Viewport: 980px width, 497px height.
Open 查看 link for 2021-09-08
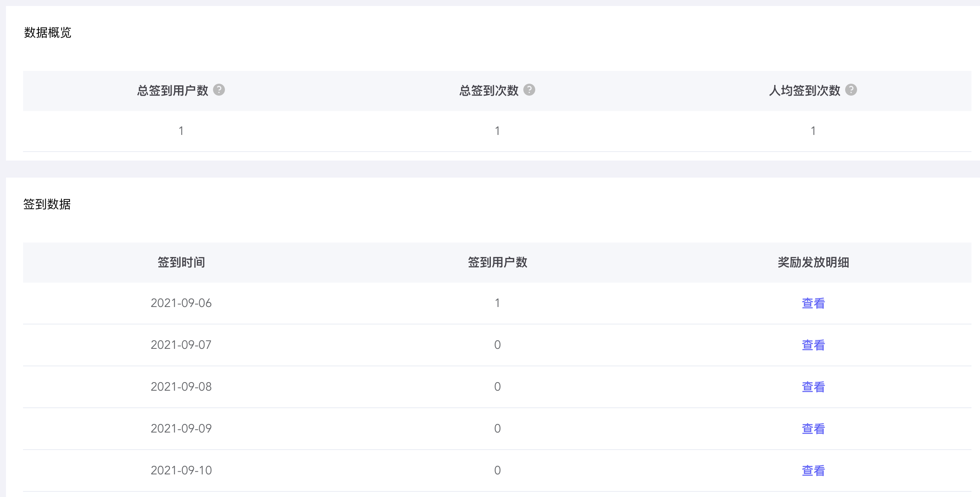(x=813, y=387)
